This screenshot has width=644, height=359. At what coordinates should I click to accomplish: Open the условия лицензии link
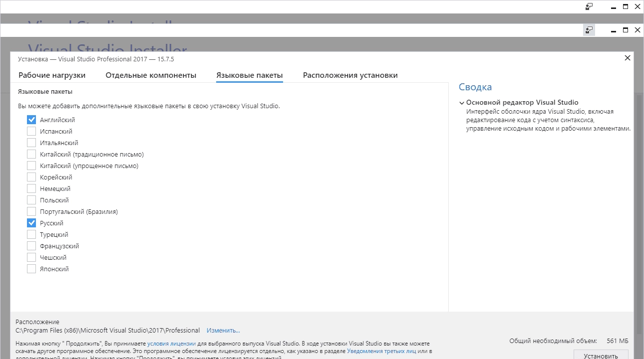click(x=171, y=344)
